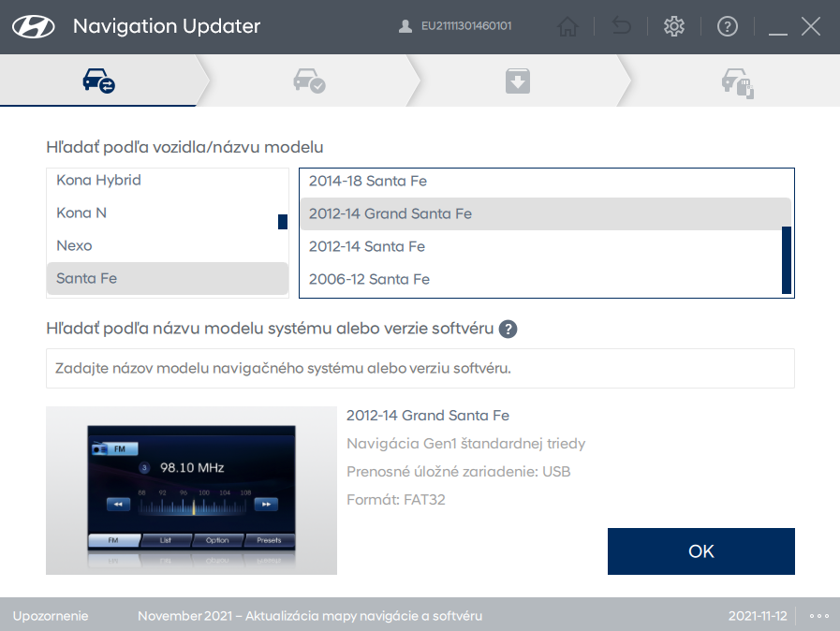Click the 2021-11-12 date in status bar

tap(758, 616)
